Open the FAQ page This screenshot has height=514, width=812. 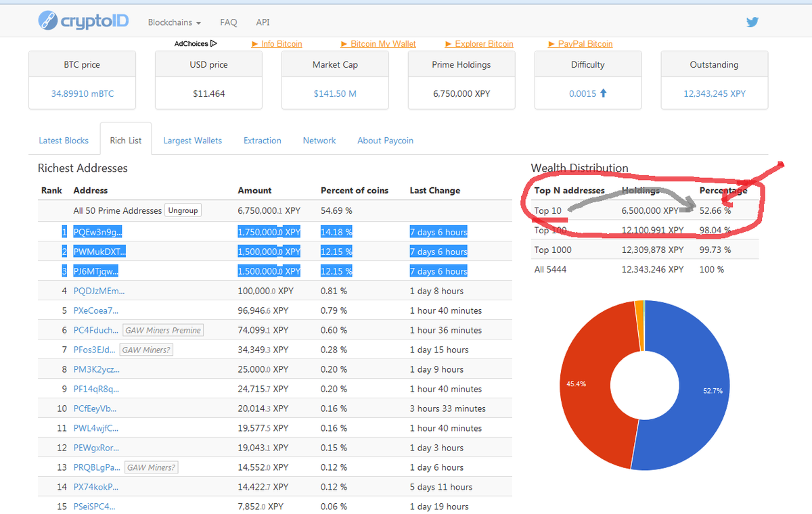pos(229,22)
